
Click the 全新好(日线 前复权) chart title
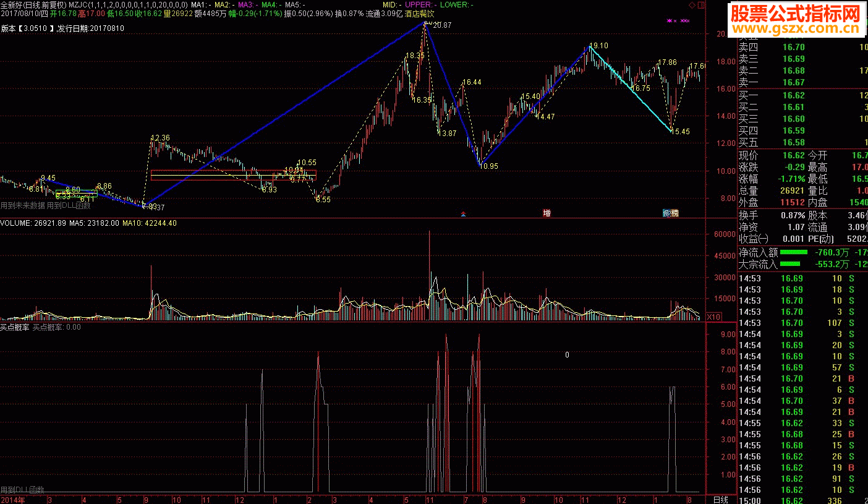click(33, 4)
